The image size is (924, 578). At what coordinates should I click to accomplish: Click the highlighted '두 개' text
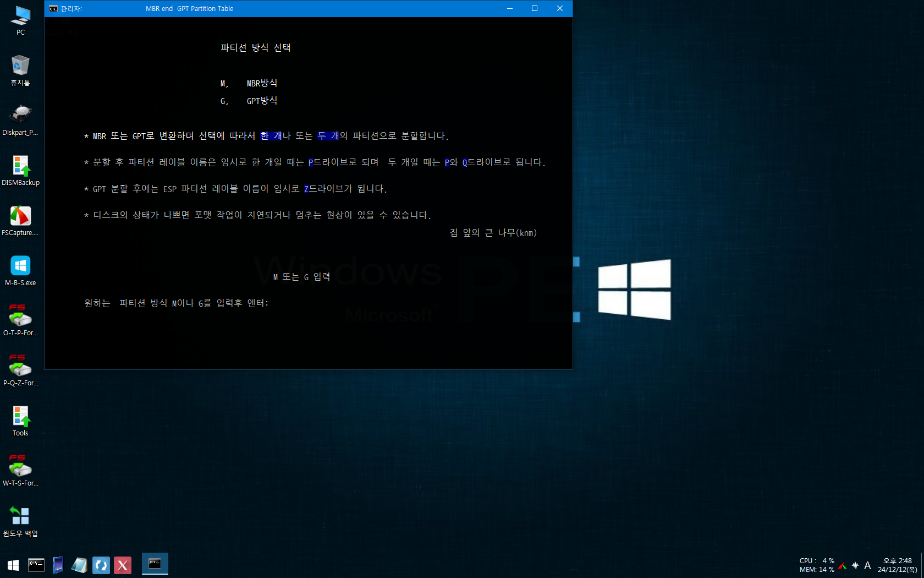coord(328,136)
